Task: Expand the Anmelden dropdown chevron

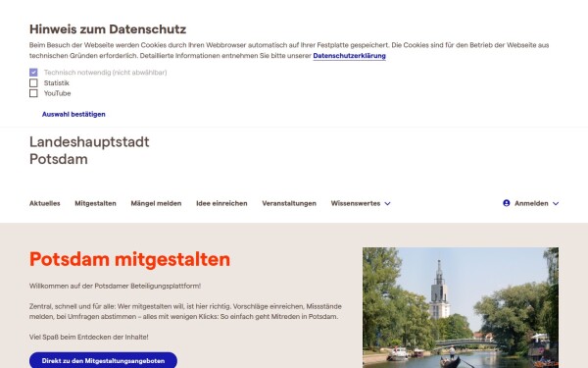Action: click(556, 203)
